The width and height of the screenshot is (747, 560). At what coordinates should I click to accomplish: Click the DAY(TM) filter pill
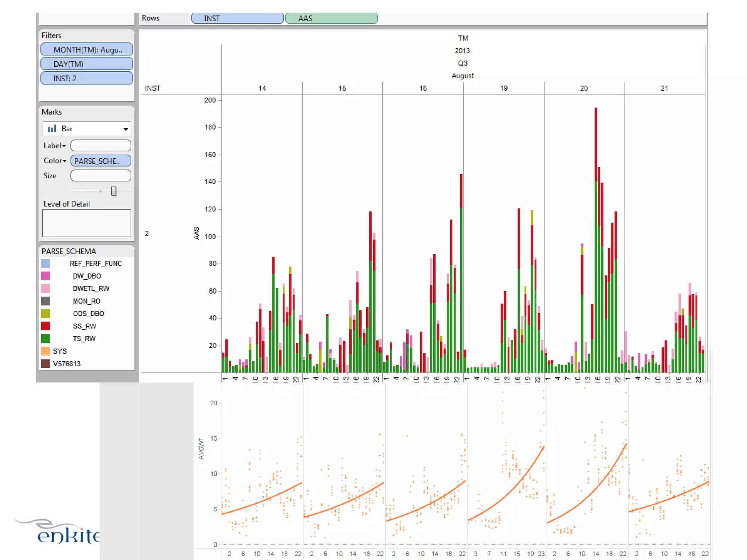click(x=87, y=64)
